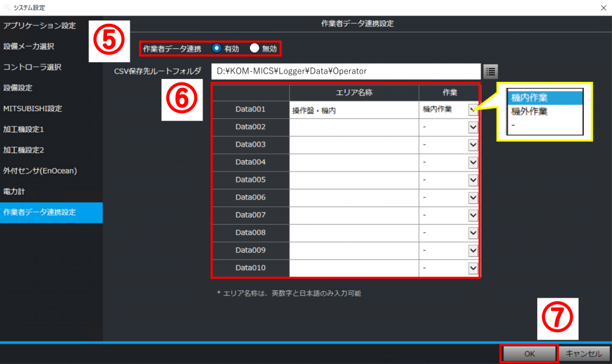
Task: Open the Data003 作業 dropdown
Action: click(x=473, y=145)
